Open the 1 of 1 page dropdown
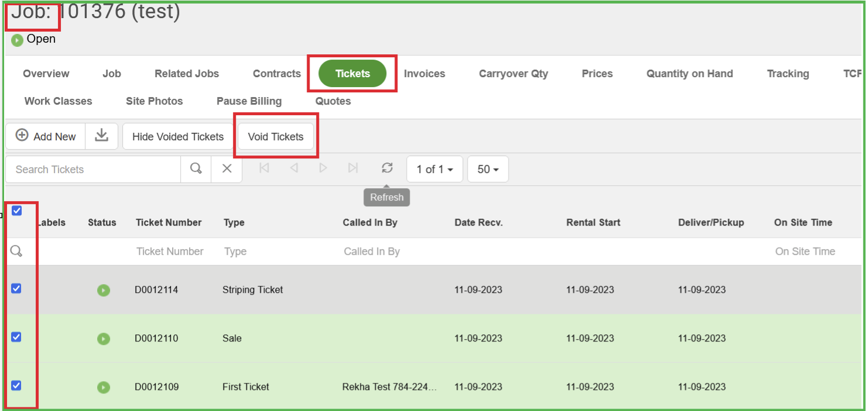The image size is (868, 411). point(434,170)
